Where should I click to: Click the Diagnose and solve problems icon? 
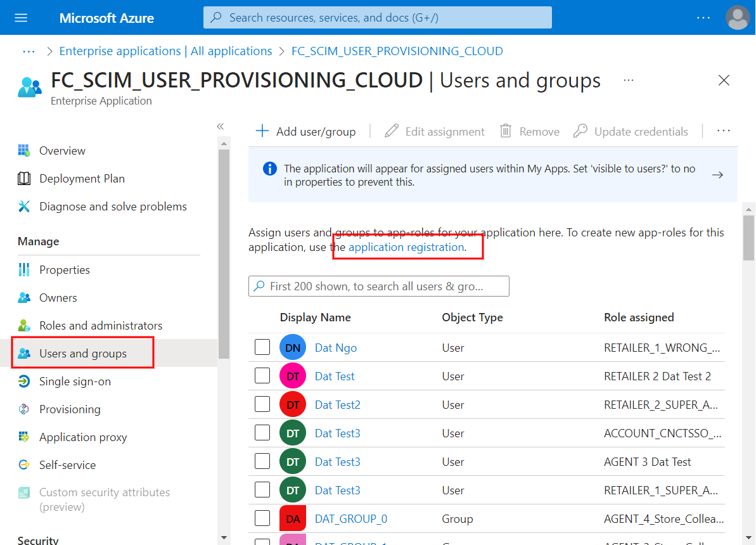24,207
